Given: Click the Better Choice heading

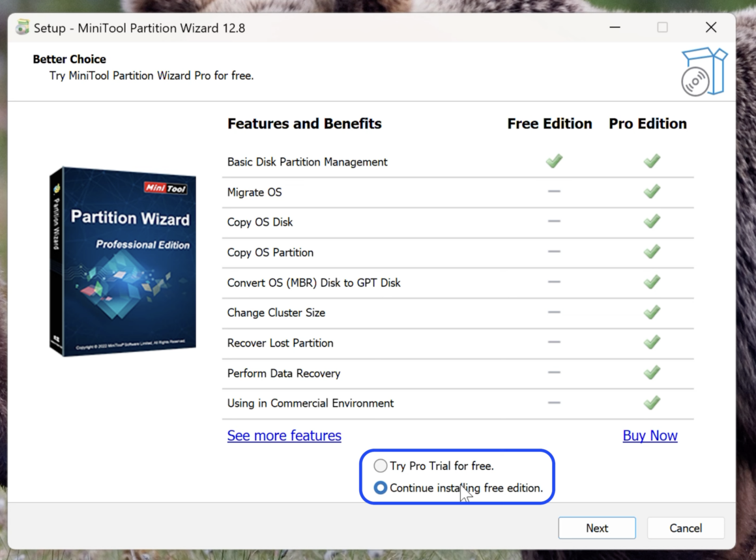Looking at the screenshot, I should point(70,59).
